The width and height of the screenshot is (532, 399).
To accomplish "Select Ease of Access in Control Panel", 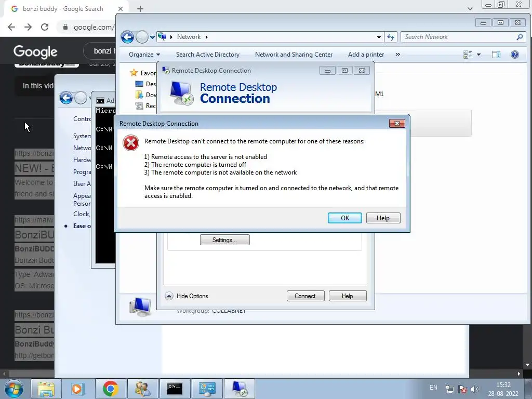I will 82,226.
